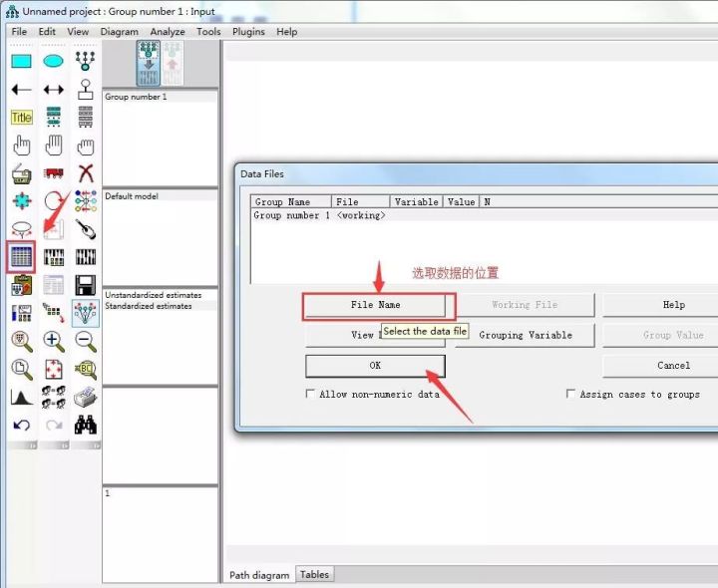Click the zoom out minus magnifier
Viewport: 718px width, 588px height.
[x=85, y=342]
